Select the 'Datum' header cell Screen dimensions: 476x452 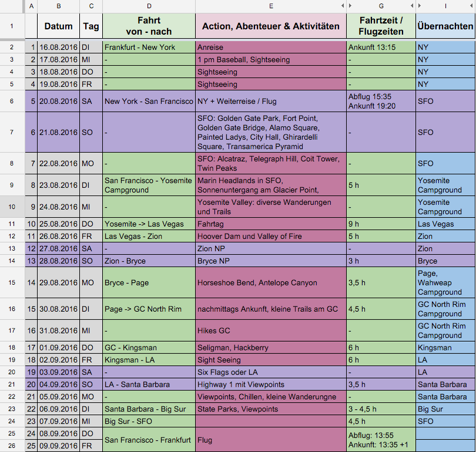click(58, 26)
